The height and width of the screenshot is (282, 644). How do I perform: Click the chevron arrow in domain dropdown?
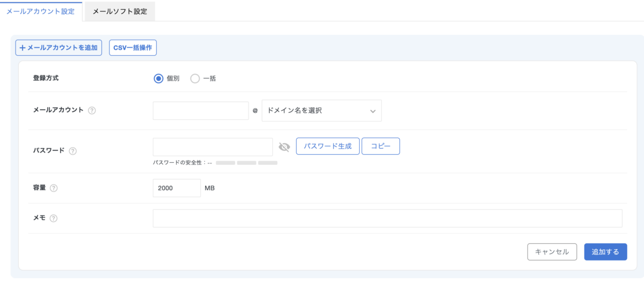(372, 111)
